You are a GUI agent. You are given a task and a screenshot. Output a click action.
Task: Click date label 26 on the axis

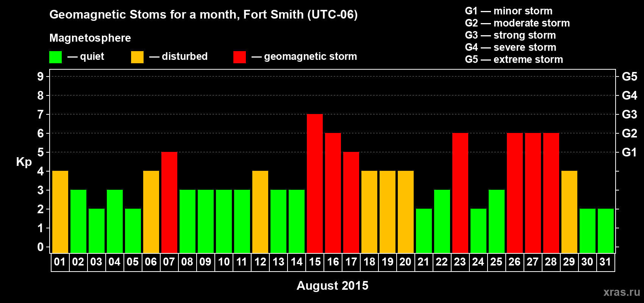click(x=514, y=262)
